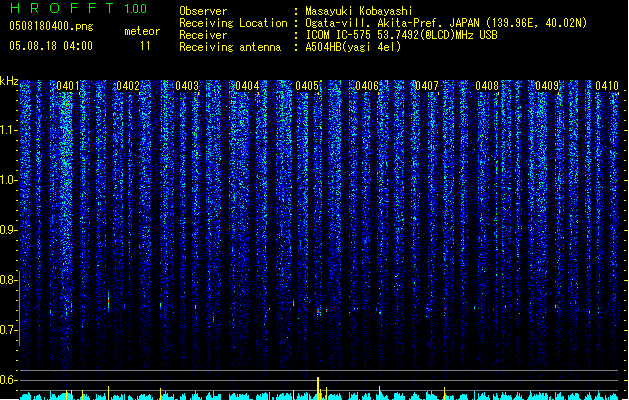This screenshot has height=400, width=629.
Task: Click the 0410 time marker
Action: (607, 86)
